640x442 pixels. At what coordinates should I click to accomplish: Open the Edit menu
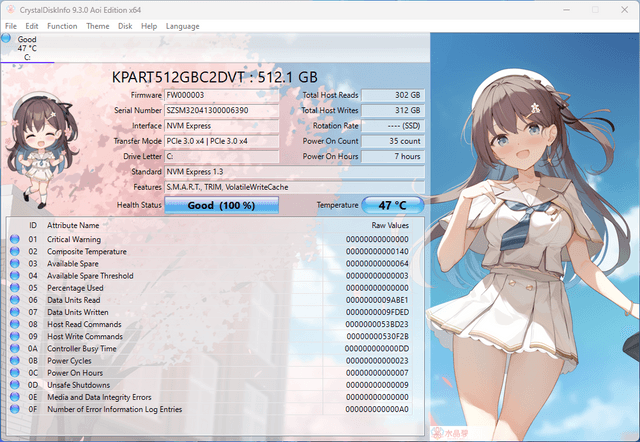31,26
